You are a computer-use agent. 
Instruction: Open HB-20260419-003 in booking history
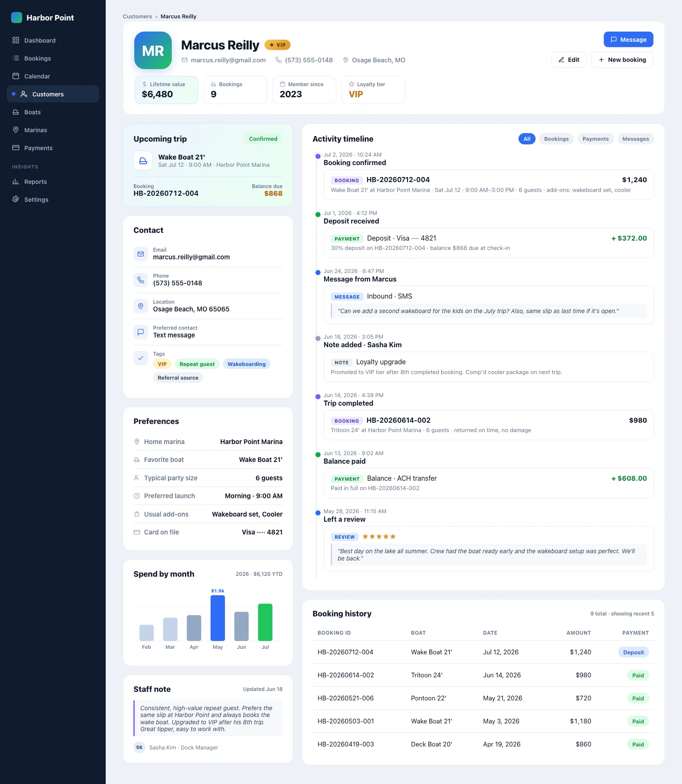[x=346, y=744]
